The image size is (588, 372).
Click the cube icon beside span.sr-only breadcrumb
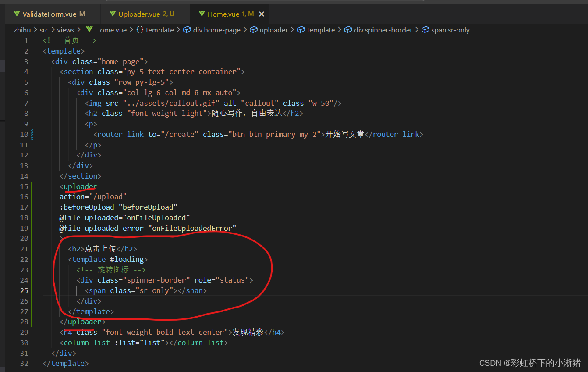click(x=425, y=30)
